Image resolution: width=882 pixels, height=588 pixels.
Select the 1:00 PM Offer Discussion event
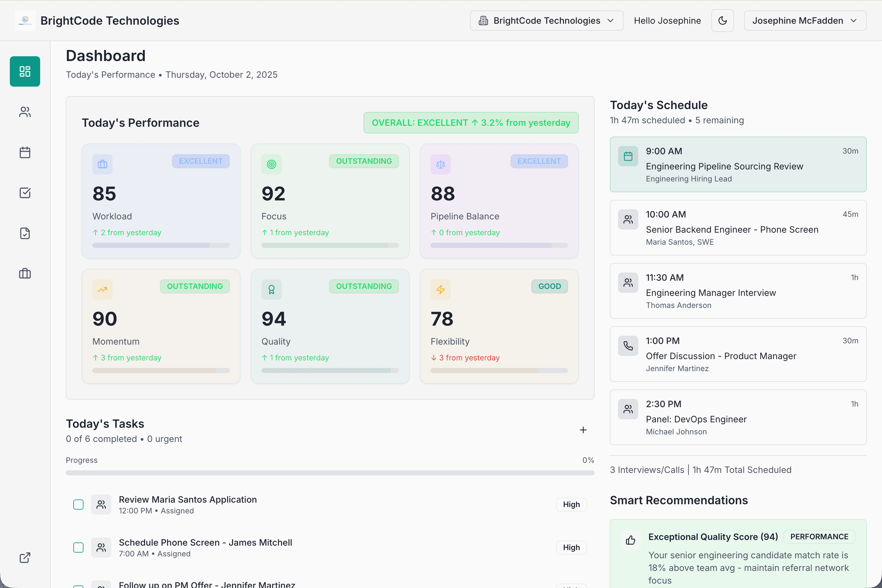[738, 354]
